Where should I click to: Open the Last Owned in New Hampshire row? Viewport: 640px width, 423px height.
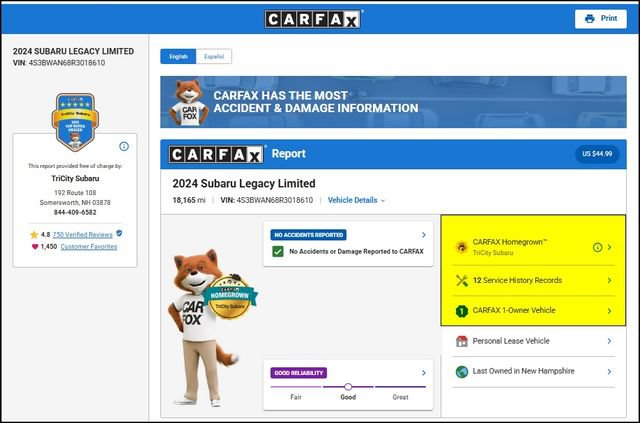click(533, 372)
